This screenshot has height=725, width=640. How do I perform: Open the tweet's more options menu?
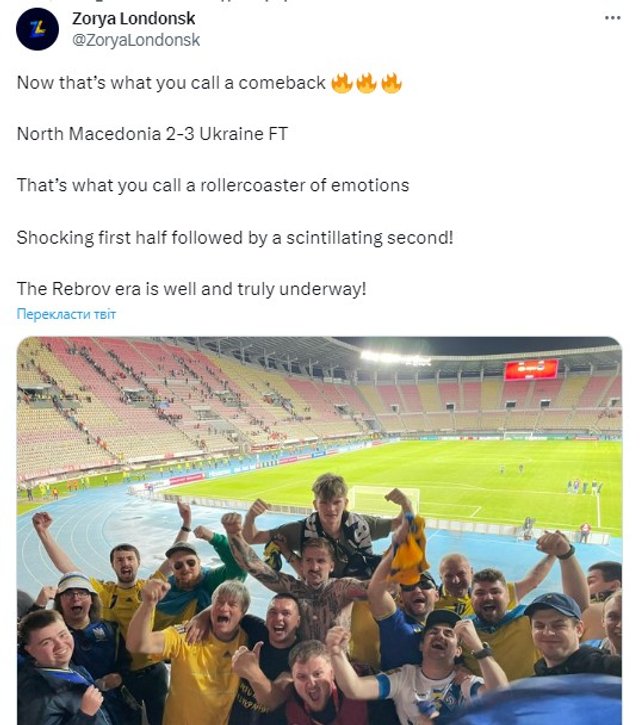pyautogui.click(x=612, y=18)
